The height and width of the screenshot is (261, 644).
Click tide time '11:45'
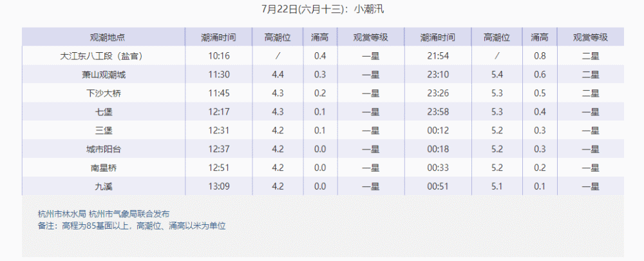(219, 93)
